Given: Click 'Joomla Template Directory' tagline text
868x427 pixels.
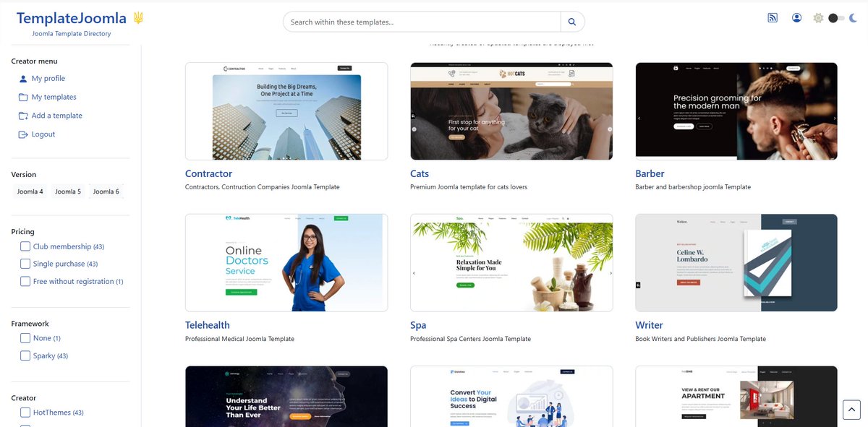Looking at the screenshot, I should point(72,33).
